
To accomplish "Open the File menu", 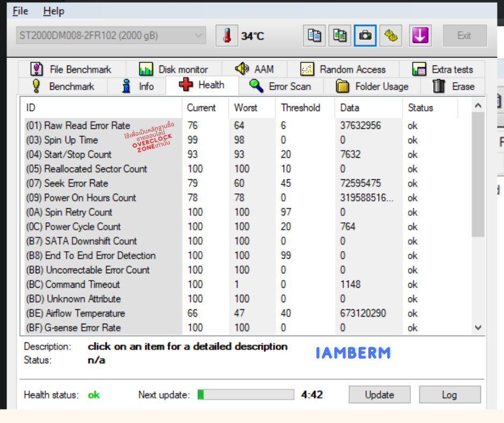I will coord(20,11).
